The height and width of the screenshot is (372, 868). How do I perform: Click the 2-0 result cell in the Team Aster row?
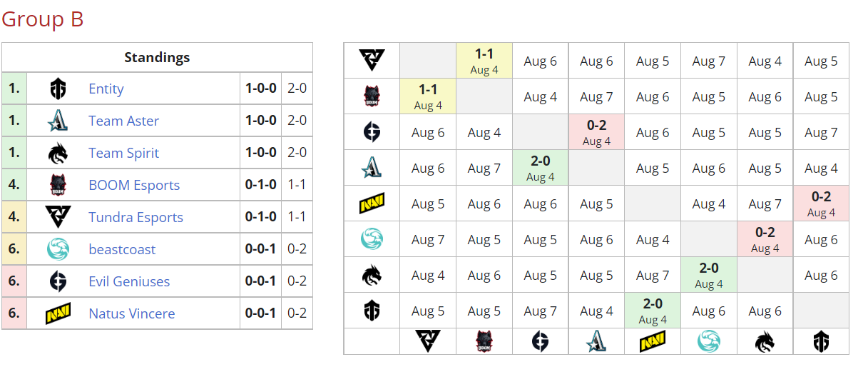click(x=540, y=168)
